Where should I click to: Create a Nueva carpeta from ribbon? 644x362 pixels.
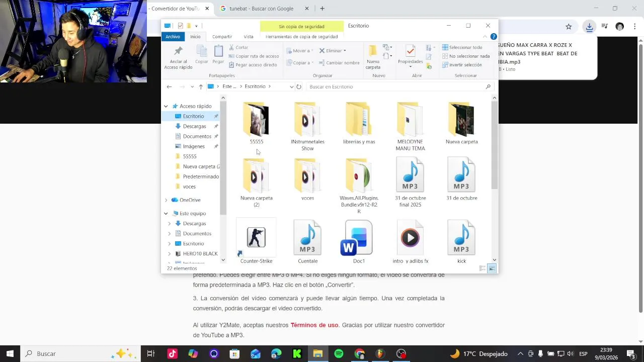[x=373, y=57]
